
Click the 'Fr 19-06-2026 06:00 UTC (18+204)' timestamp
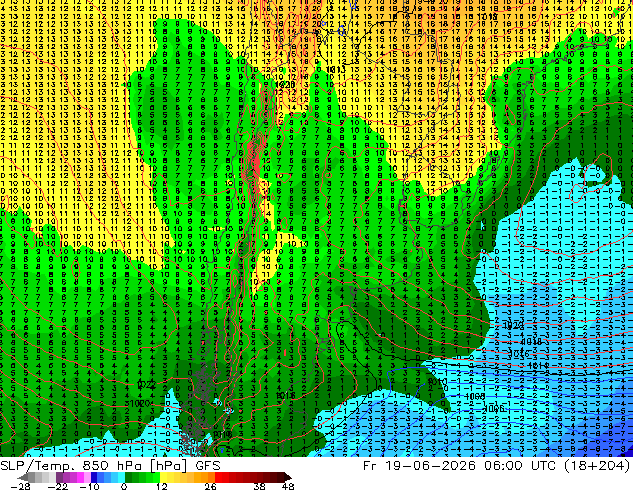click(x=497, y=466)
